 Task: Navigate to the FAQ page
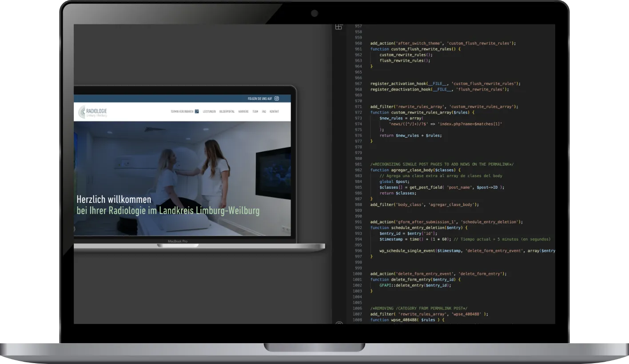pos(264,111)
